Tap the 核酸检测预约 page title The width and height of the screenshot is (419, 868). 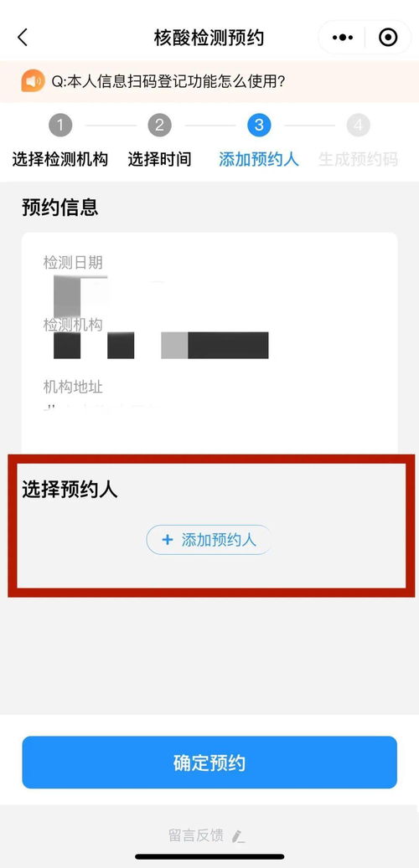point(209,38)
